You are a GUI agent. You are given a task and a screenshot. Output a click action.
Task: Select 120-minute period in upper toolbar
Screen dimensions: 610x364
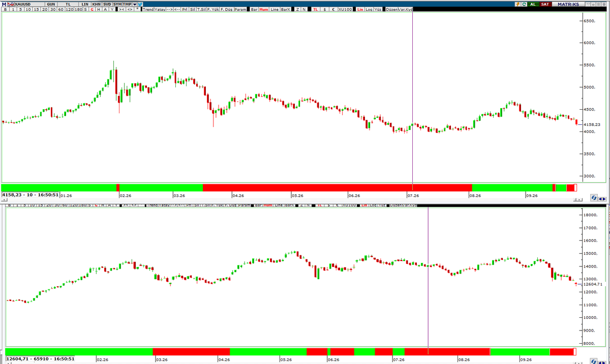[x=69, y=10]
